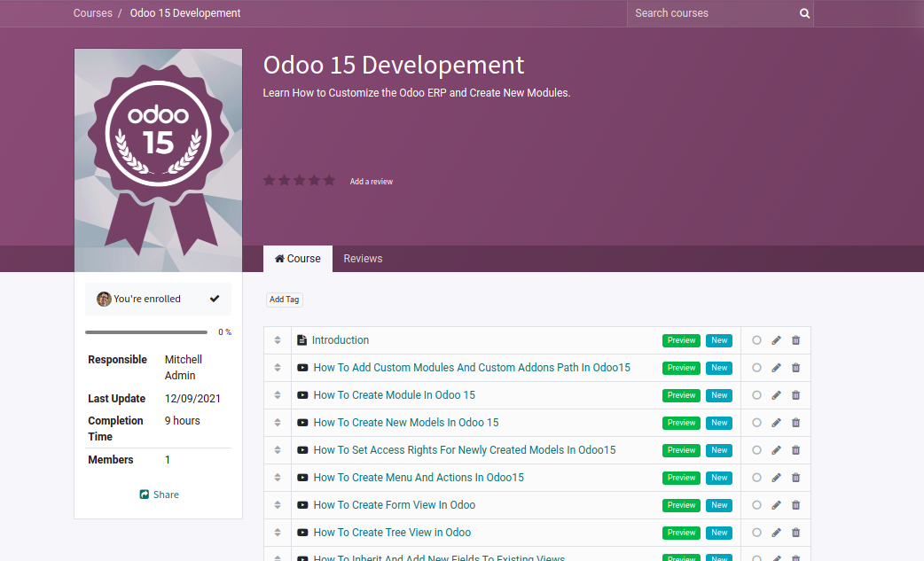Viewport: 924px width, 561px height.
Task: Toggle completion circle for Create Menu And Actions
Action: 756,478
